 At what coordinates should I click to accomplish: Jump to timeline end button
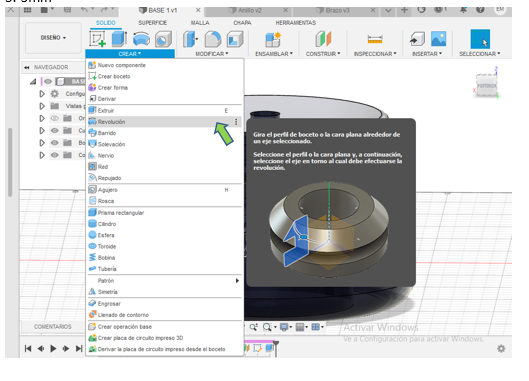click(x=79, y=348)
